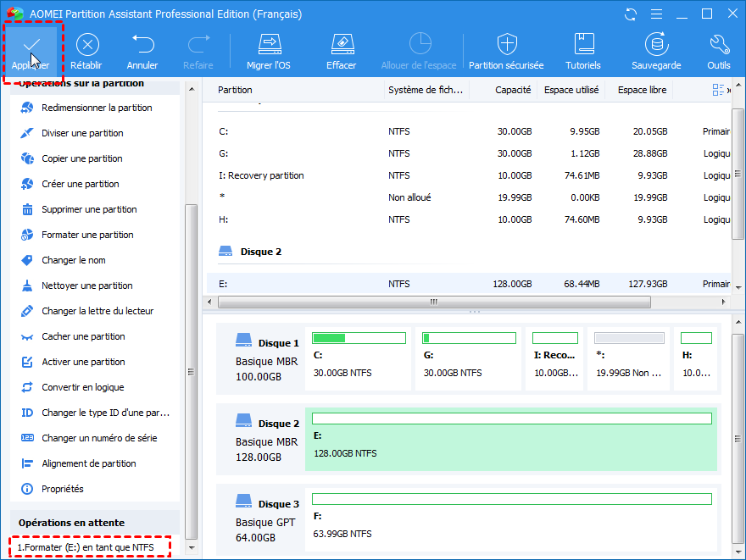
Task: Click Appliquer to commit pending operations
Action: (31, 51)
